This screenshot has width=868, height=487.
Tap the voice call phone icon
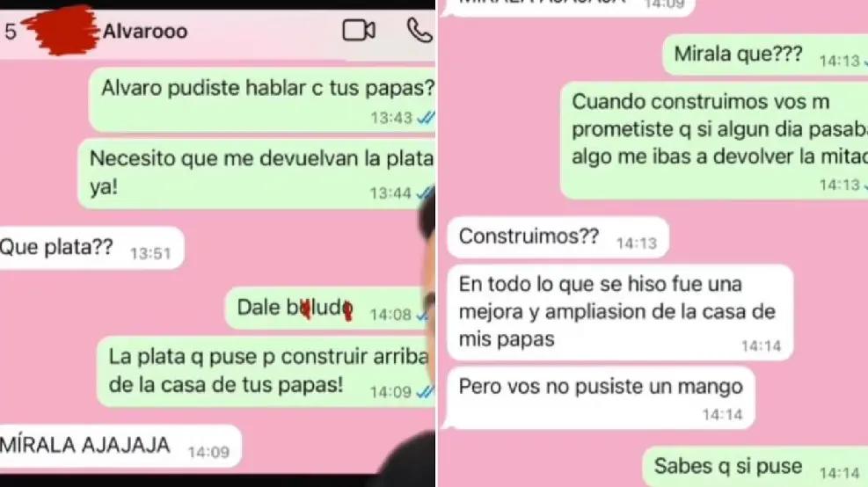point(419,31)
